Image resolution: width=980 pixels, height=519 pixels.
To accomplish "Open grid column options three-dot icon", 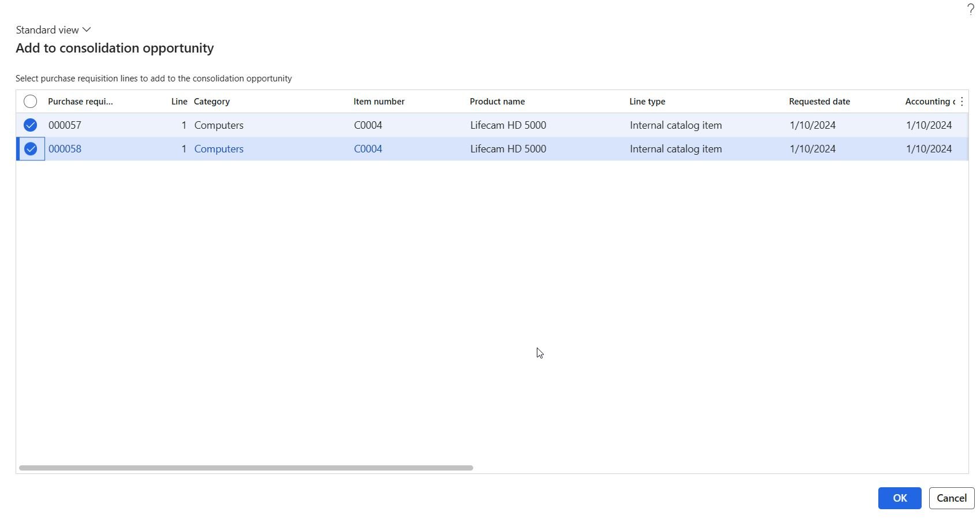I will click(962, 102).
